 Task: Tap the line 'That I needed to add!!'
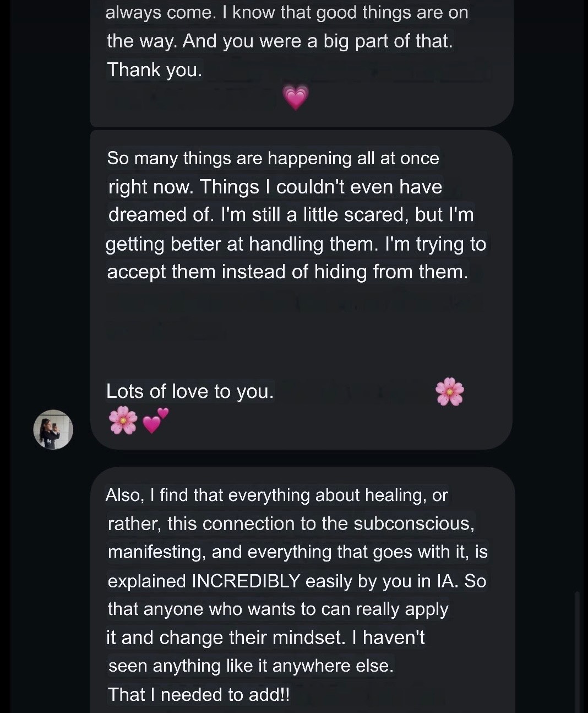click(198, 694)
